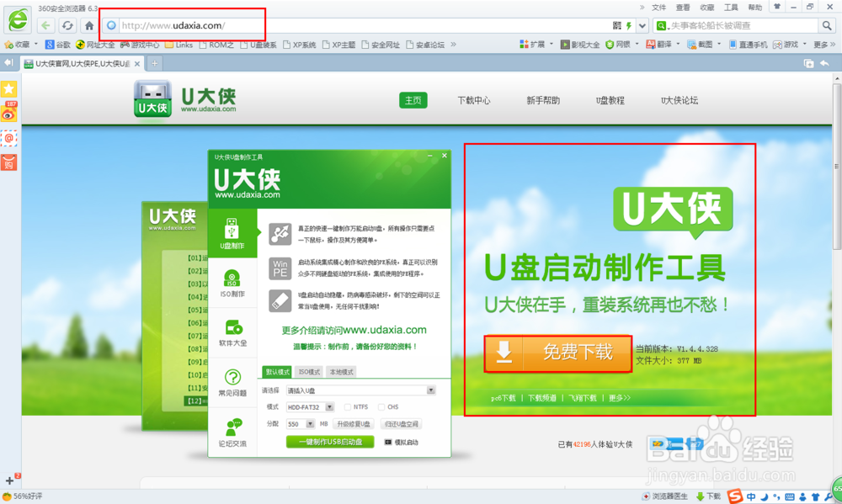
Task: Click the green lightning speed-mode icon
Action: coord(629,25)
